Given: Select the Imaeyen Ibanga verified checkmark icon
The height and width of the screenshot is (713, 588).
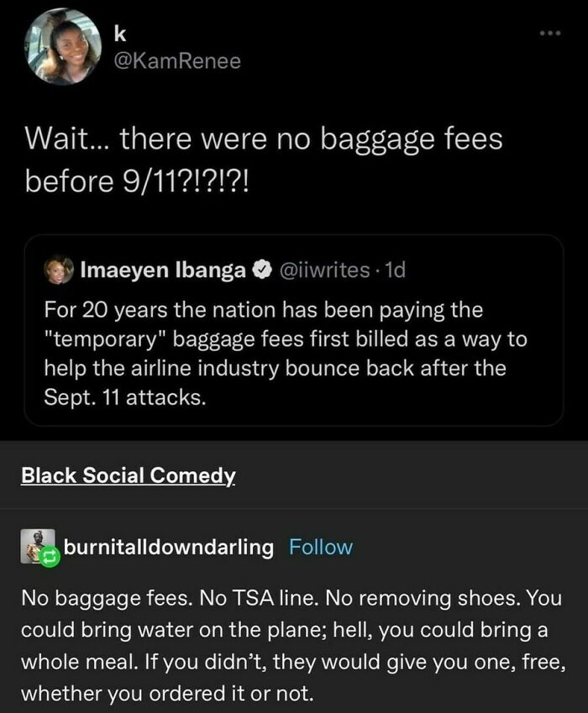Looking at the screenshot, I should pos(261,267).
